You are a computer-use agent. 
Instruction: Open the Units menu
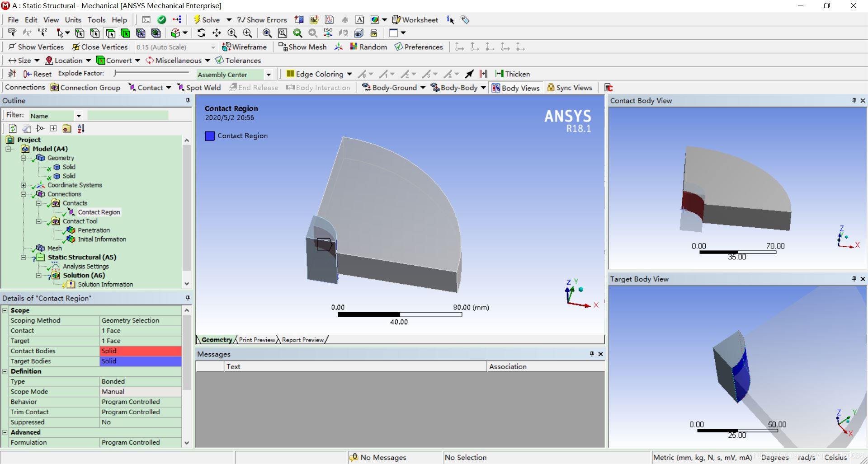pyautogui.click(x=73, y=19)
